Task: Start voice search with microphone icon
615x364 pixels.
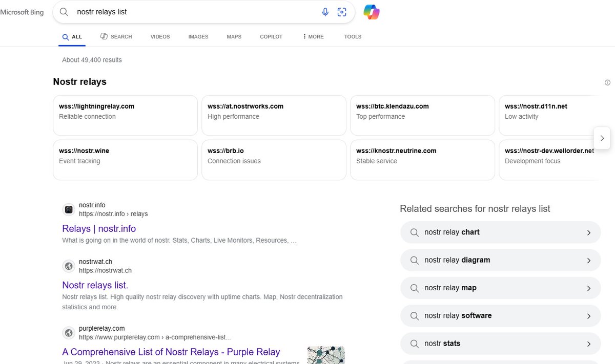Action: pos(325,12)
